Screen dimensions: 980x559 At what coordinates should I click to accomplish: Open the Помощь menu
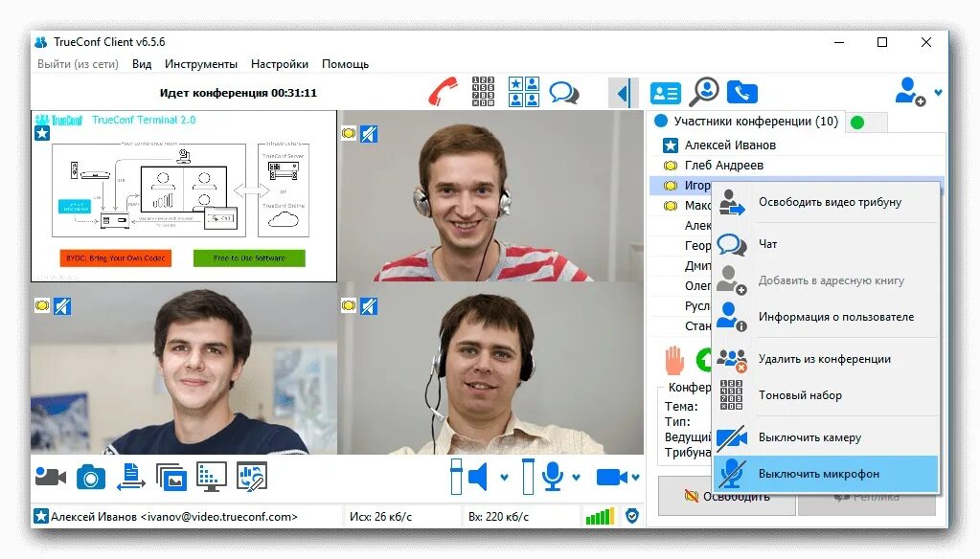(x=345, y=64)
